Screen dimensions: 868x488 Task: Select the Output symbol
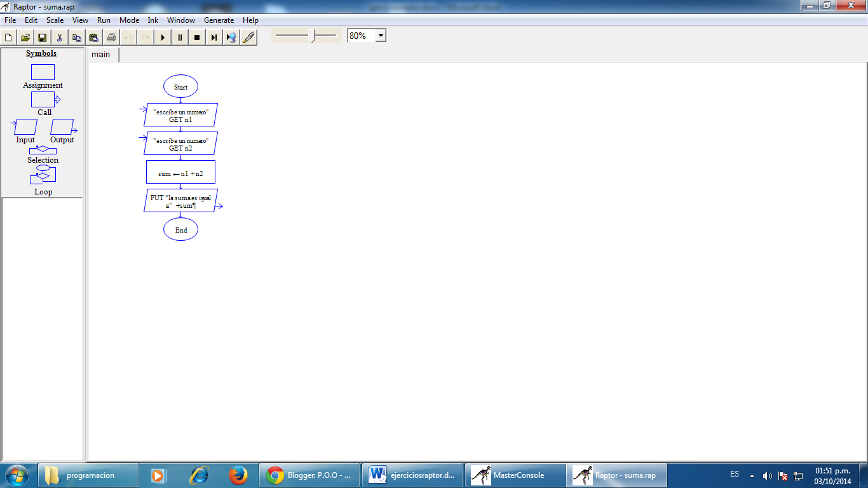63,127
